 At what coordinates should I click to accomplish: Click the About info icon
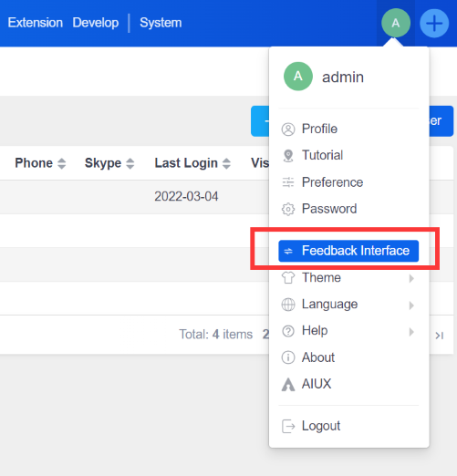tap(288, 357)
